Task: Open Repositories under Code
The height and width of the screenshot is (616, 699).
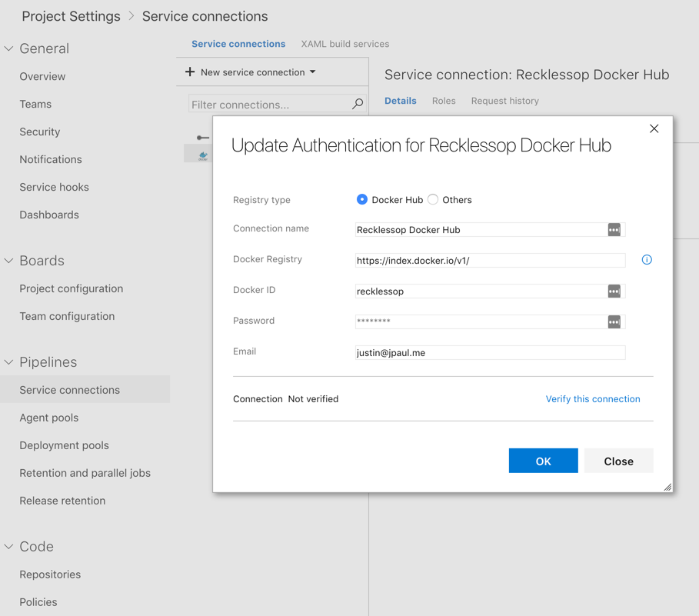Action: [x=50, y=574]
